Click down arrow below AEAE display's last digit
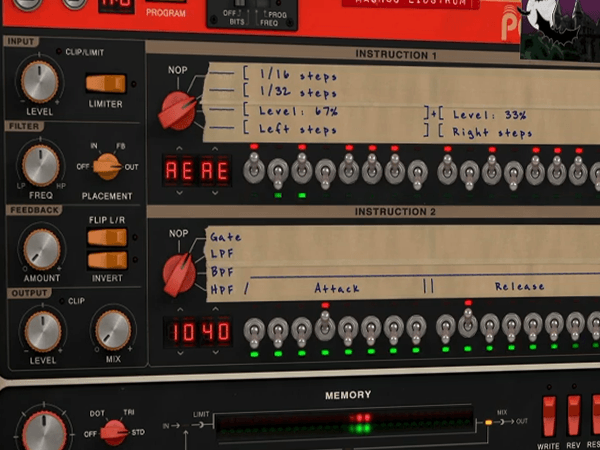This screenshot has height=450, width=600. (x=223, y=191)
